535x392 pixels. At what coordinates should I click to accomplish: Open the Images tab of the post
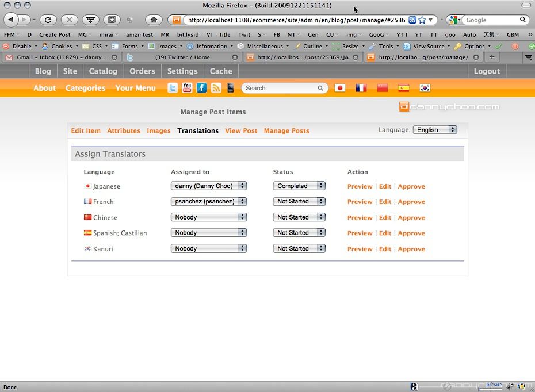pos(158,131)
